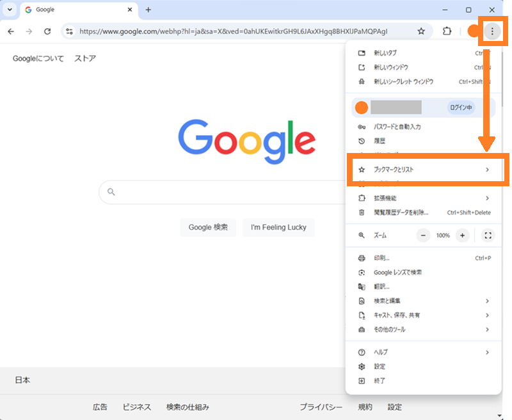
Task: Click the key icon for passwords
Action: point(362,127)
